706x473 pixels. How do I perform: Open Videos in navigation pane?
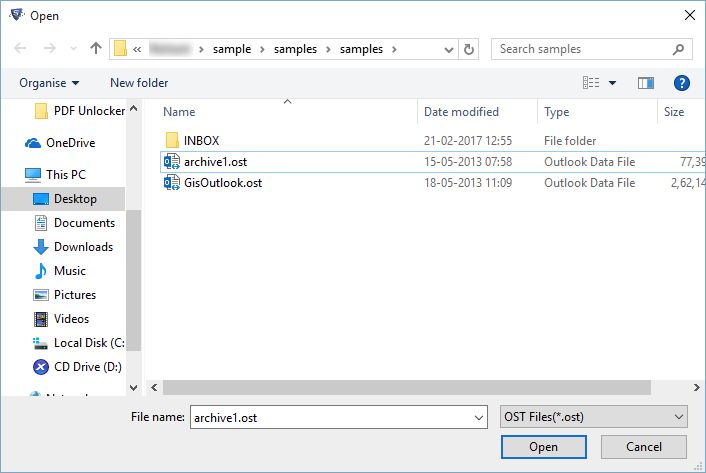click(x=61, y=319)
